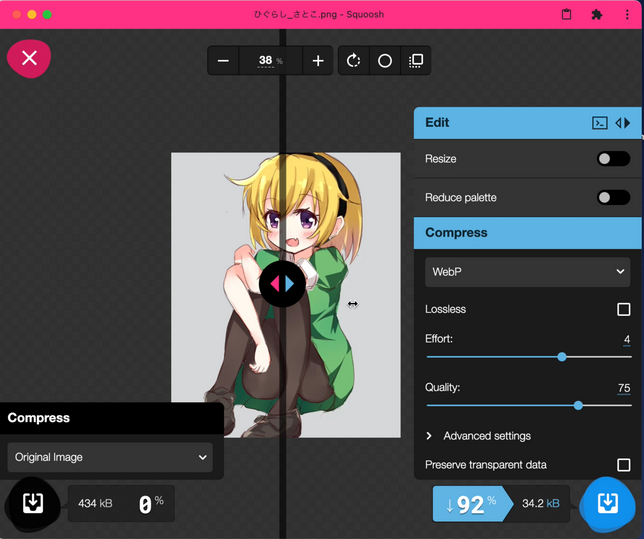Image resolution: width=644 pixels, height=539 pixels.
Task: Zoom in with the plus button
Action: click(x=318, y=61)
